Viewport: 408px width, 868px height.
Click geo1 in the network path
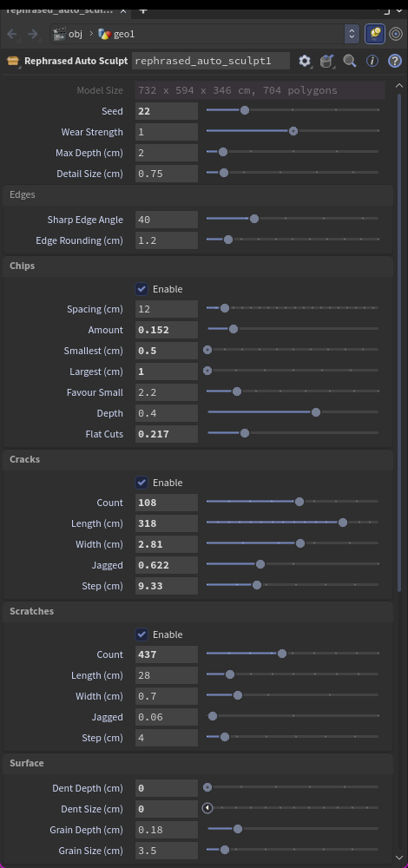click(124, 34)
